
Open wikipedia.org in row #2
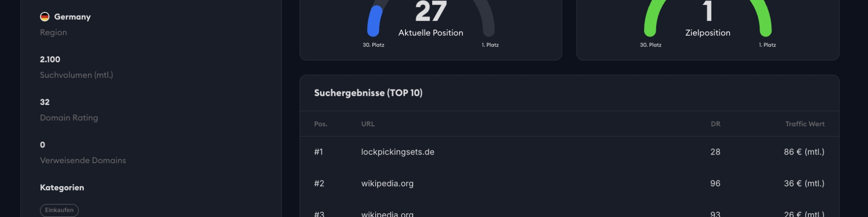[x=387, y=184]
